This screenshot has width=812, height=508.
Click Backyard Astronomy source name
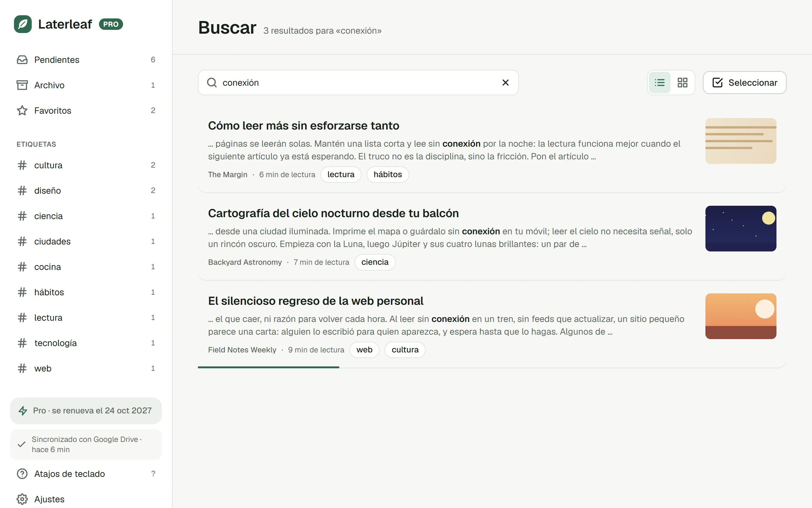[x=245, y=262]
